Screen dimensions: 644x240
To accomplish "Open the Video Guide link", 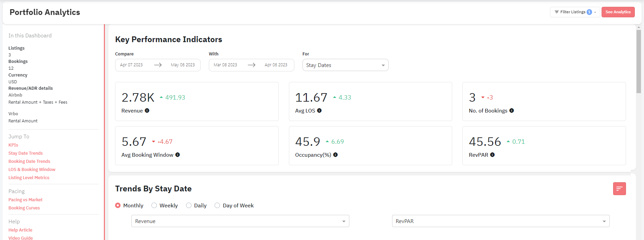I will tap(21, 238).
